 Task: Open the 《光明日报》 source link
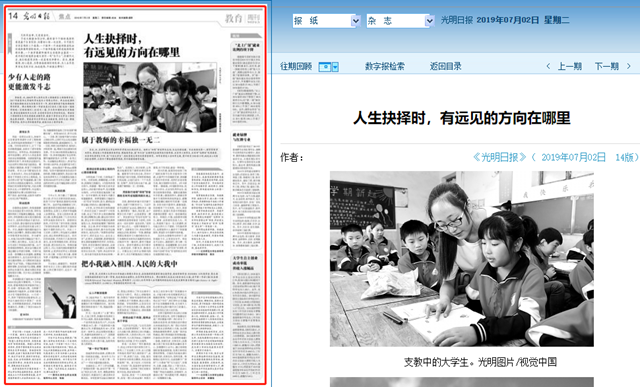pyautogui.click(x=500, y=157)
